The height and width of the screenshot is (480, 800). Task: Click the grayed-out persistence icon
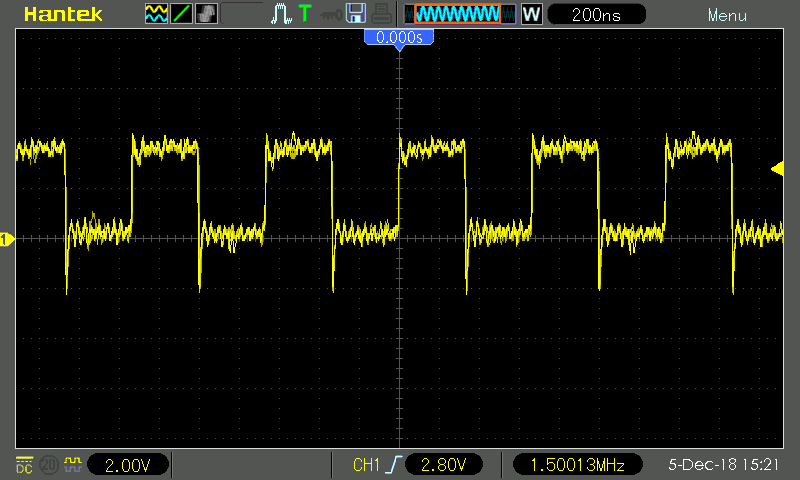tap(205, 15)
